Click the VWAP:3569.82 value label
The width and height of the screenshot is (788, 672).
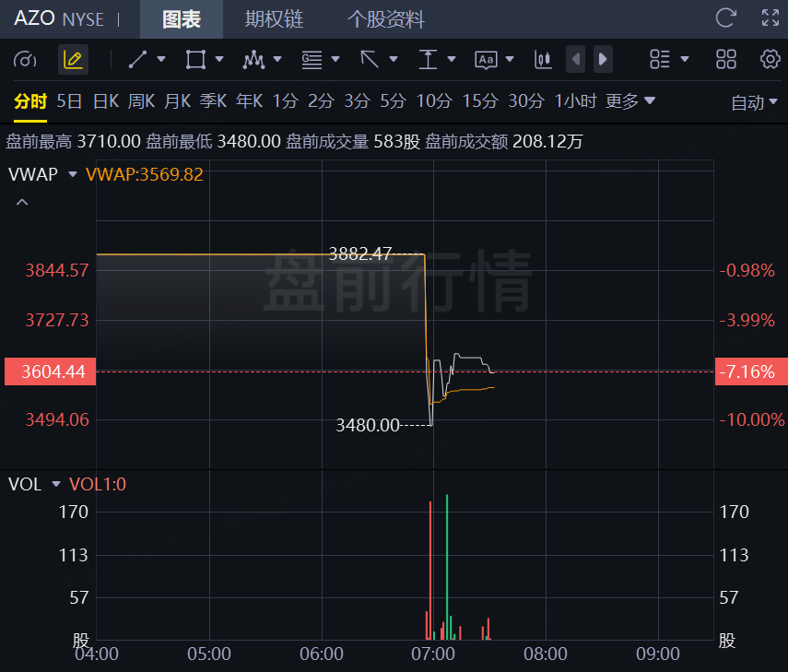(x=144, y=174)
